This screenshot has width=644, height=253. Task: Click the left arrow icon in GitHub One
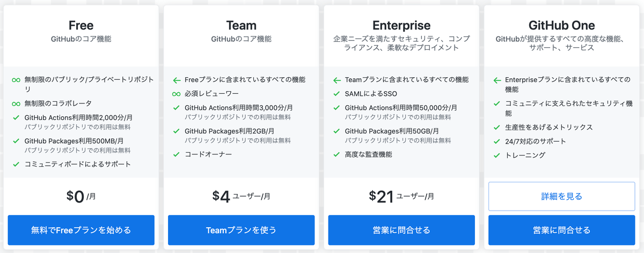[x=496, y=80]
